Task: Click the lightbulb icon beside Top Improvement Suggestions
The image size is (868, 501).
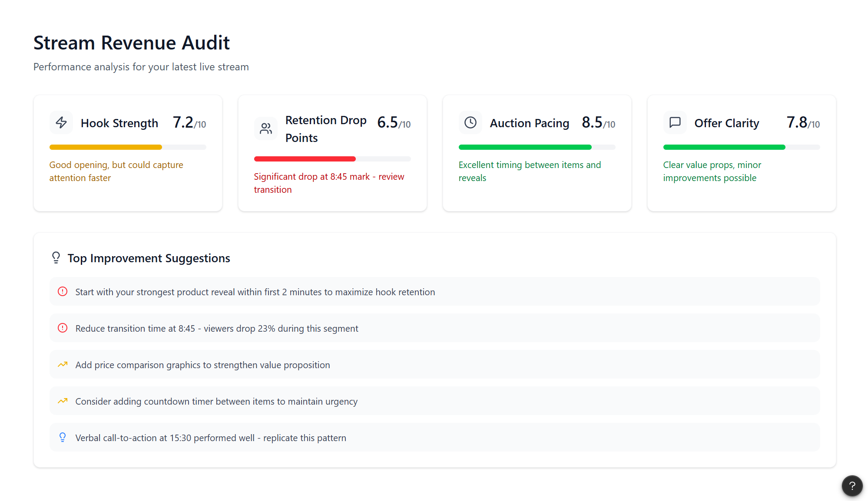Action: click(x=56, y=257)
